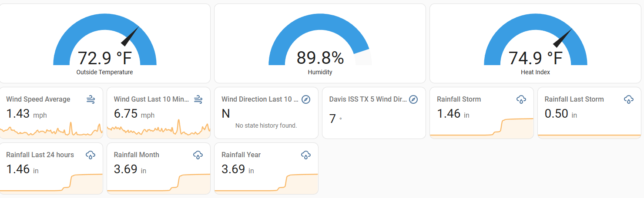Click the Rainfall Year cloud icon

coord(306,155)
